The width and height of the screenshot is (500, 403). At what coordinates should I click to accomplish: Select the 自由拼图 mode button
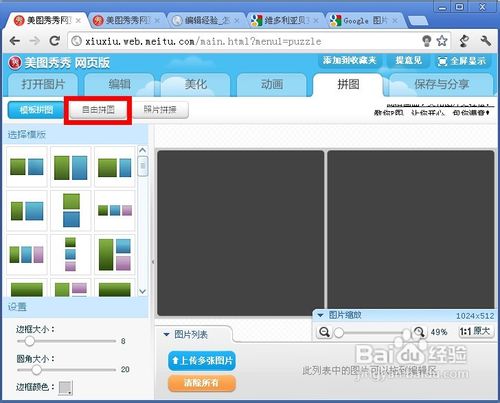click(98, 110)
